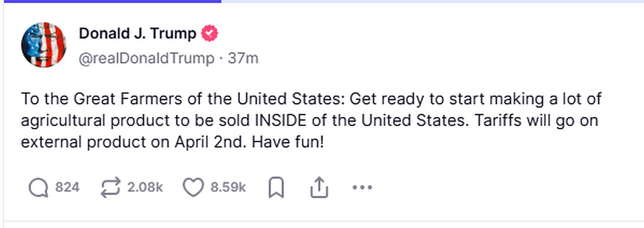Click the red verified badge
This screenshot has width=644, height=228.
pyautogui.click(x=209, y=33)
